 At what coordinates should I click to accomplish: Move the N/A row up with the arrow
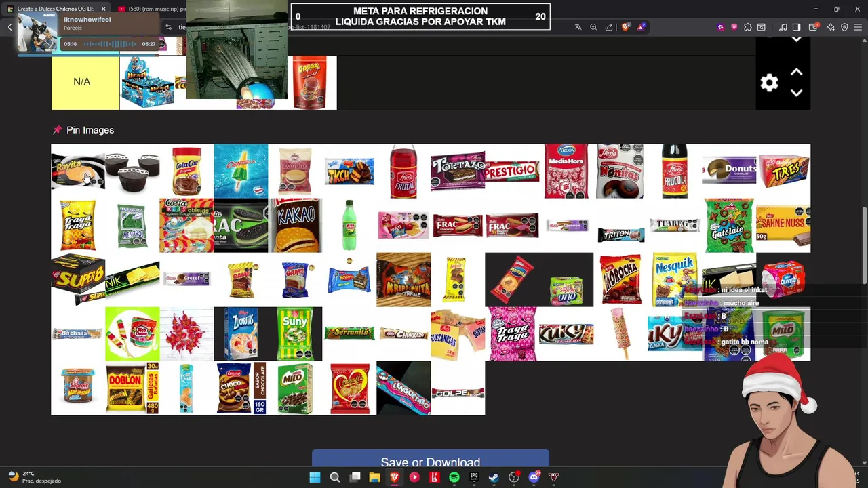pos(796,72)
